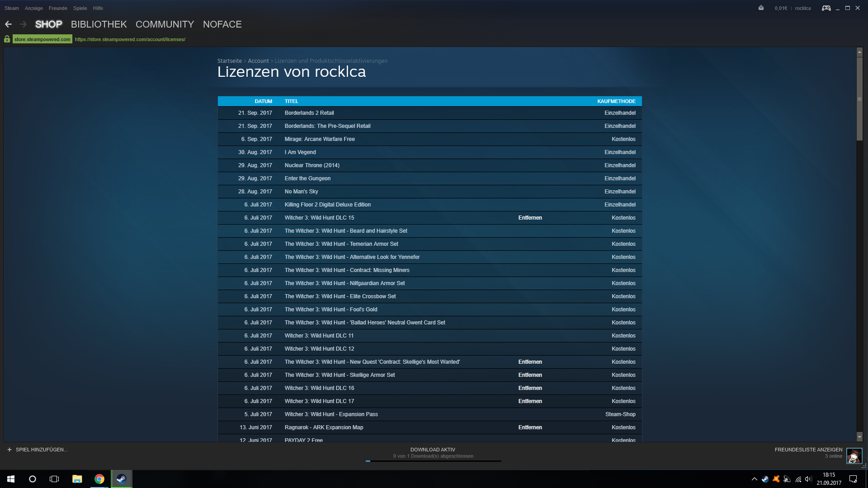Click the scrollbar up arrow
Screen dimensions: 868x488
pyautogui.click(x=859, y=52)
